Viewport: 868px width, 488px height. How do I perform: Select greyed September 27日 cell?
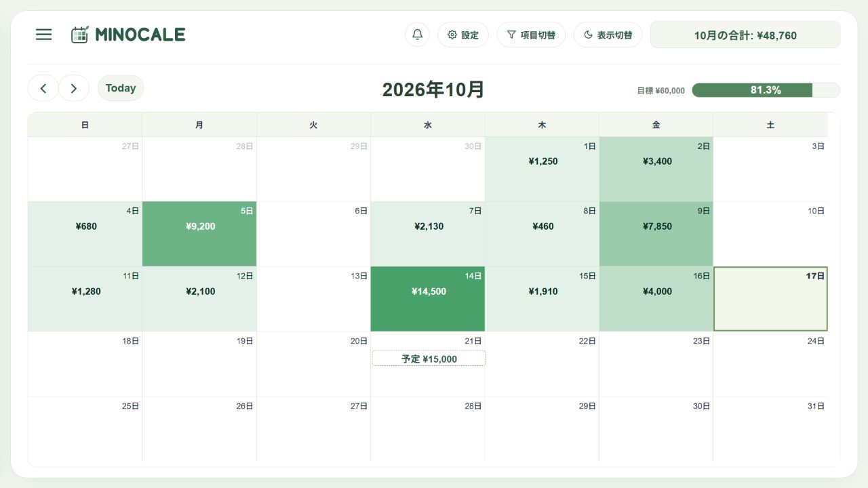pos(85,169)
